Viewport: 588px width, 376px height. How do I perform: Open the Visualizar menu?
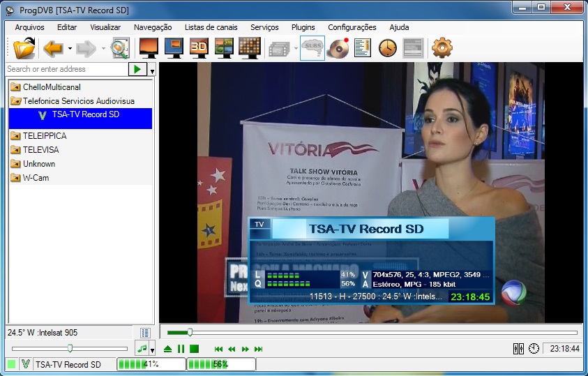tap(105, 27)
